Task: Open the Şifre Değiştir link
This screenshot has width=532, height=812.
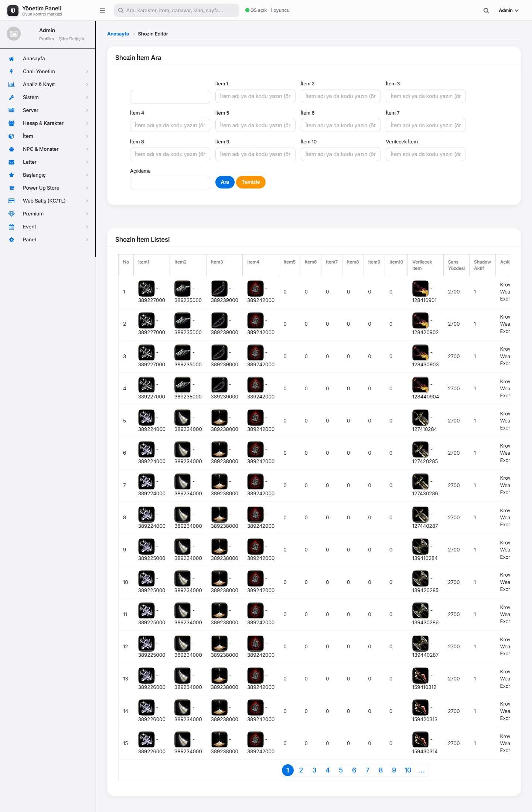Action: [x=72, y=39]
